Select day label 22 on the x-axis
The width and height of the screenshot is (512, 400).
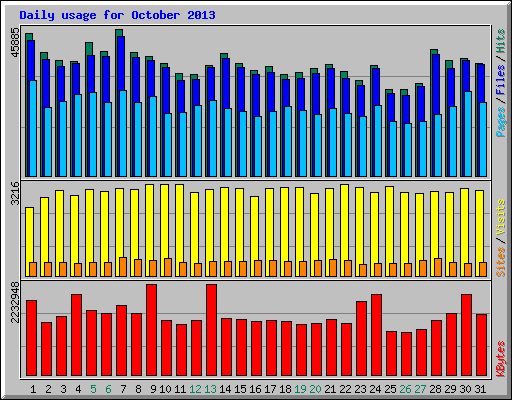(x=345, y=389)
